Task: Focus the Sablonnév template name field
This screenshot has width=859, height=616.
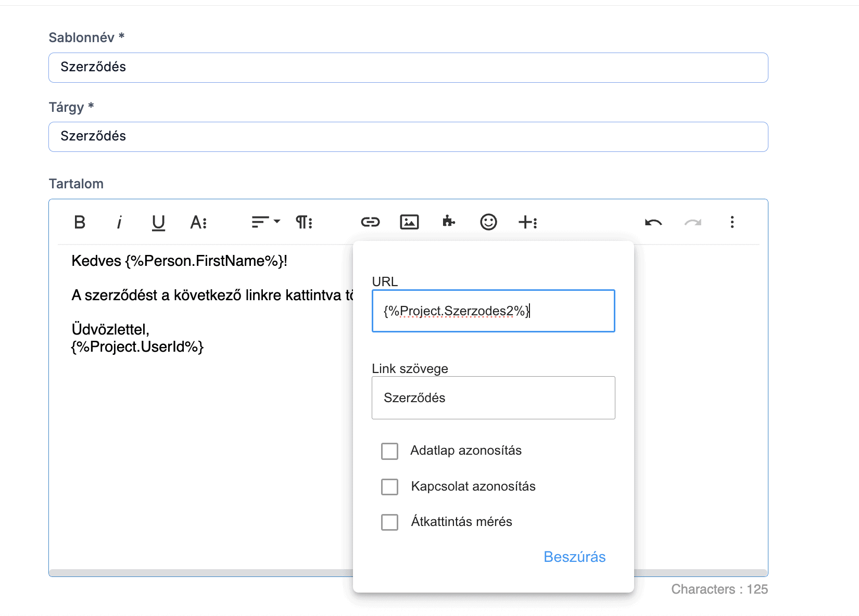Action: [408, 68]
